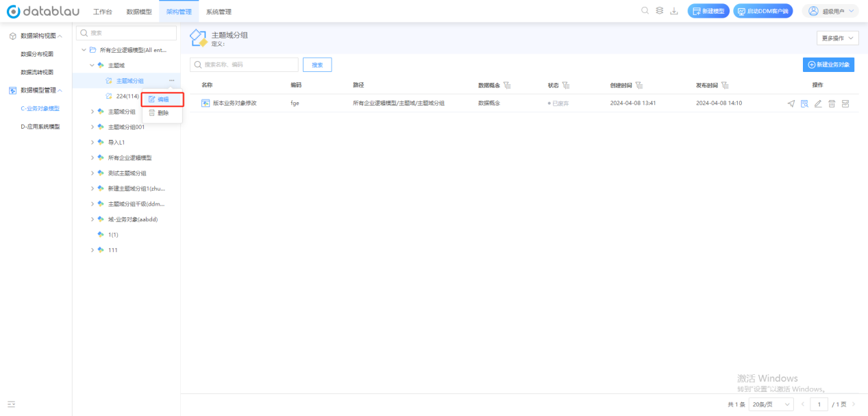The width and height of the screenshot is (868, 416).
Task: Click the 新建模型 button
Action: [x=708, y=11]
